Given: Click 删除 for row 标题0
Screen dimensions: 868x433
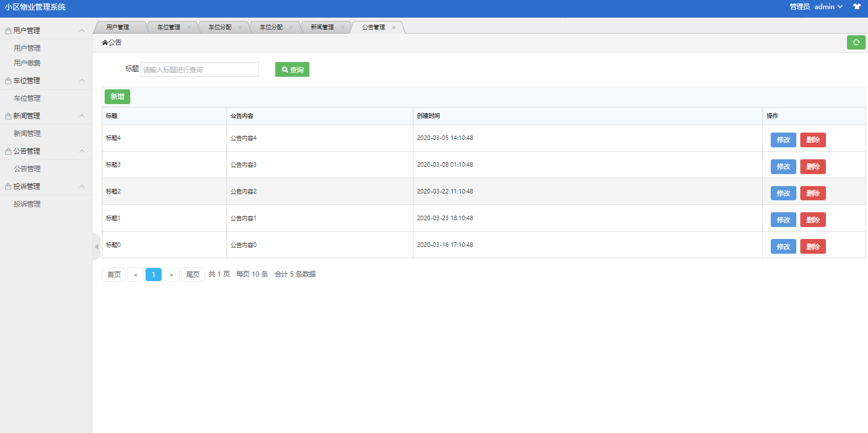Looking at the screenshot, I should [813, 246].
